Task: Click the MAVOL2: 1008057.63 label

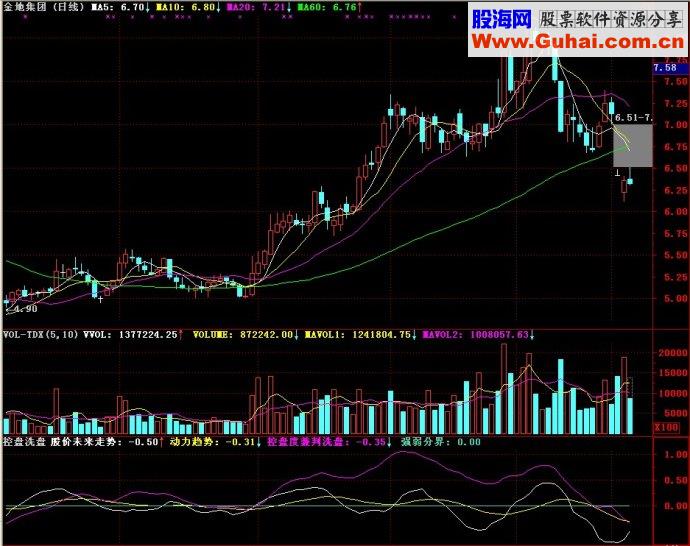Action: tap(478, 334)
